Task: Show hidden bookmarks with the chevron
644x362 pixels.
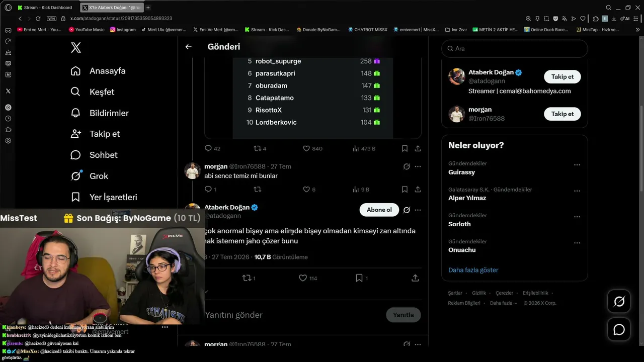Action: 638,30
